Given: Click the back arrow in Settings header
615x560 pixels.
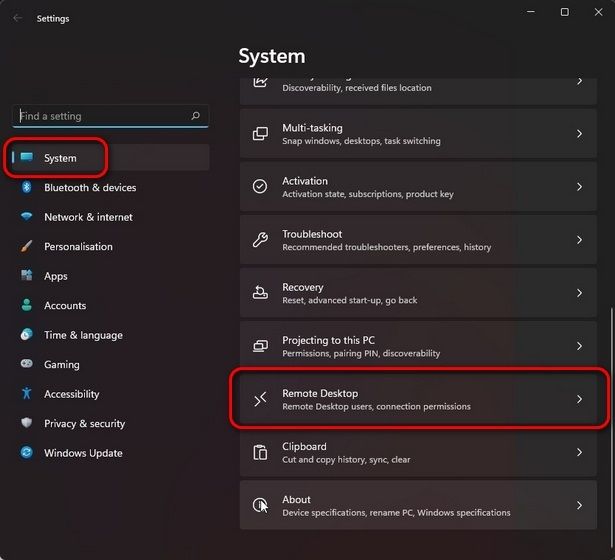Looking at the screenshot, I should tap(17, 18).
